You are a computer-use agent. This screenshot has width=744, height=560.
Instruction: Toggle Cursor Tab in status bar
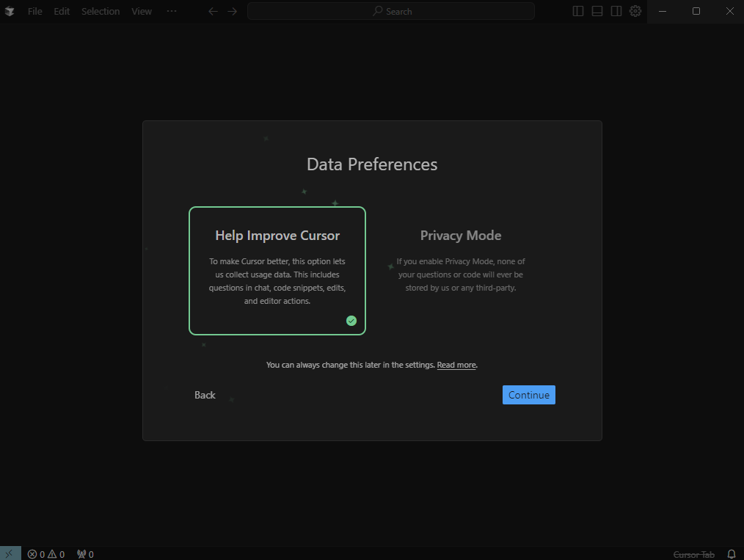point(693,554)
